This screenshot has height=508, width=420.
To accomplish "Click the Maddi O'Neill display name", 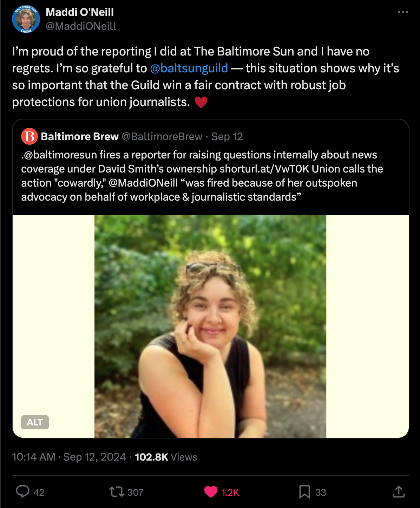I will (80, 12).
